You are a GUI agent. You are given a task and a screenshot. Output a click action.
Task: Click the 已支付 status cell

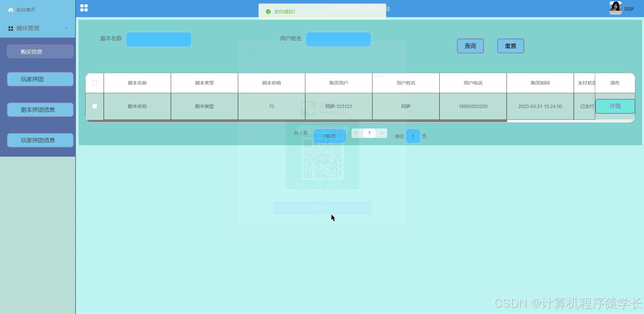pyautogui.click(x=585, y=106)
